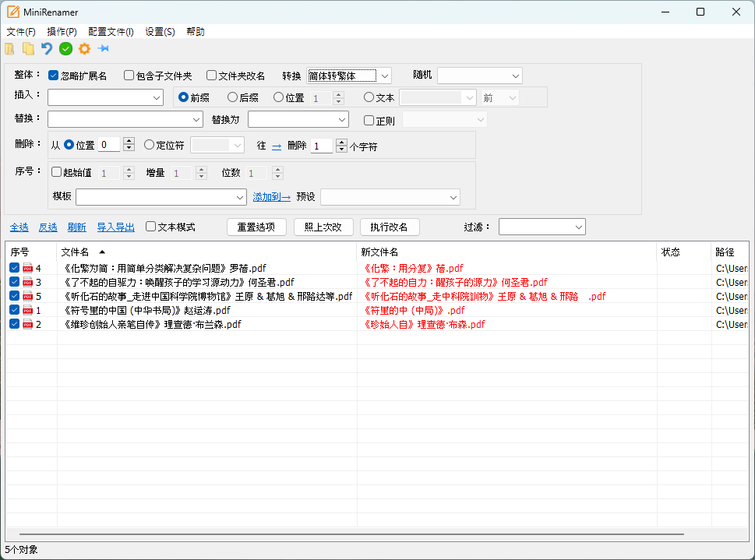Click the add files toolbar icon
Viewport: 755px width, 560px height.
coord(10,49)
